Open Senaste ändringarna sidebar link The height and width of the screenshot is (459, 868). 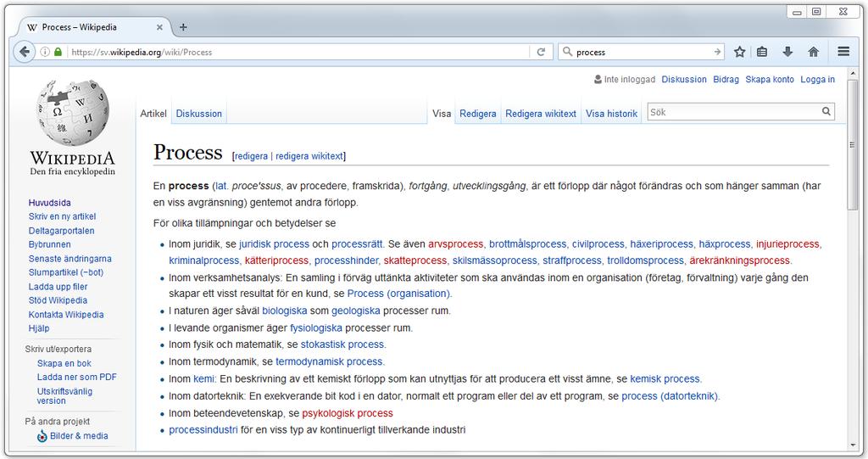point(70,259)
